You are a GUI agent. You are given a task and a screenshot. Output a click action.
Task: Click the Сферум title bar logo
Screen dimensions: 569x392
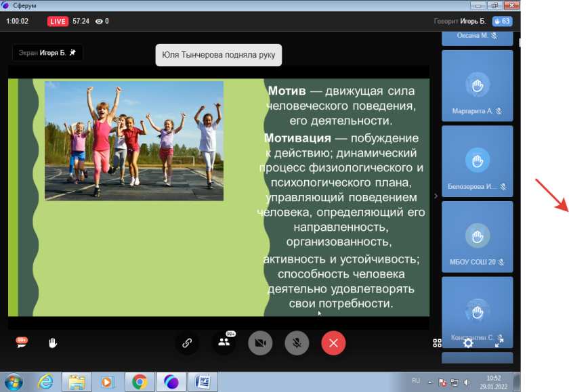click(x=5, y=5)
